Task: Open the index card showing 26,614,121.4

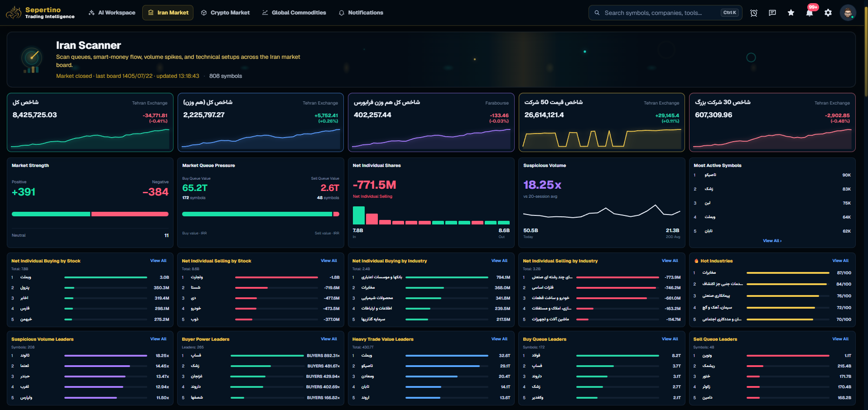Action: pyautogui.click(x=602, y=122)
